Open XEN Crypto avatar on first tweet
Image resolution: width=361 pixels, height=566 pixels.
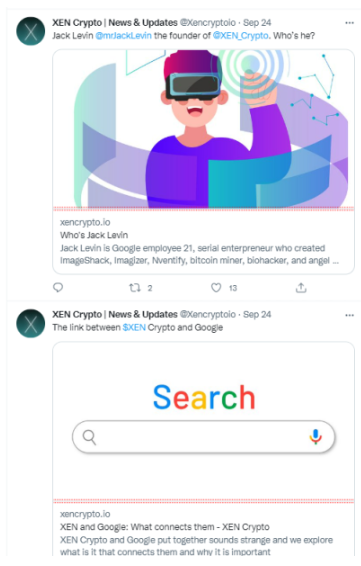pyautogui.click(x=31, y=31)
